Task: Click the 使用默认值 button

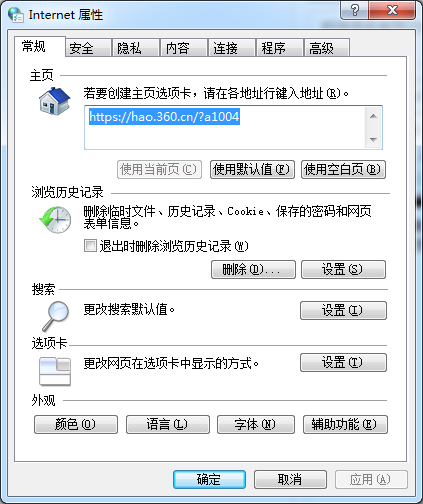Action: 252,169
